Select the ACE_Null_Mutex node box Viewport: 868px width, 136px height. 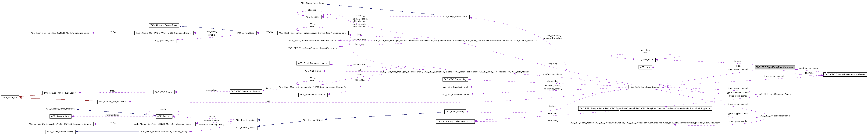(312, 71)
